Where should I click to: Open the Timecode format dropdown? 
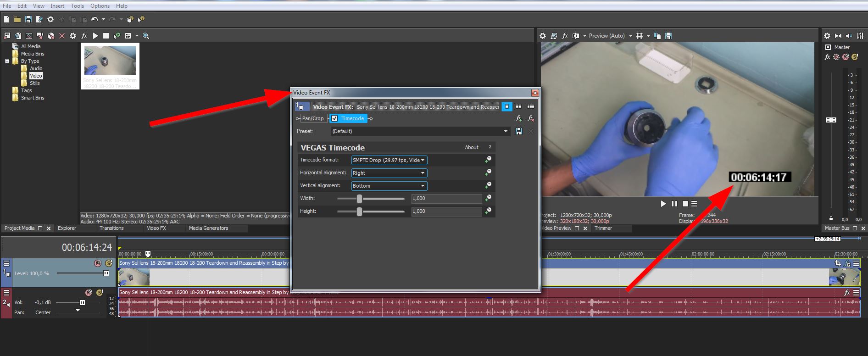point(389,160)
